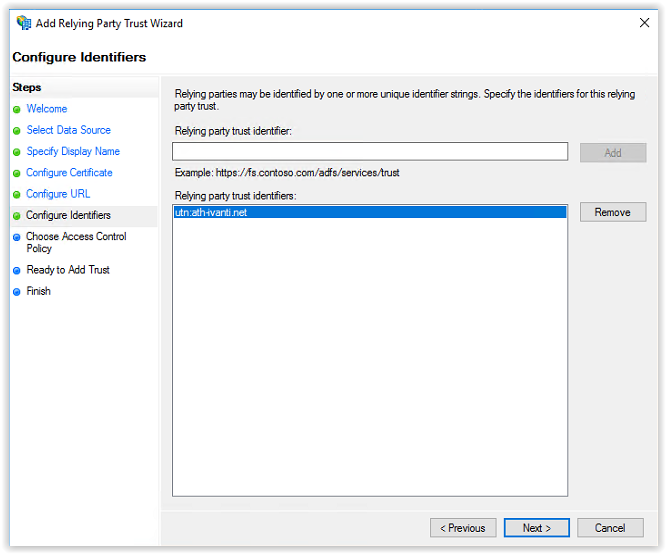The width and height of the screenshot is (666, 554).
Task: Click the green bullet beside Welcome
Action: (x=17, y=110)
